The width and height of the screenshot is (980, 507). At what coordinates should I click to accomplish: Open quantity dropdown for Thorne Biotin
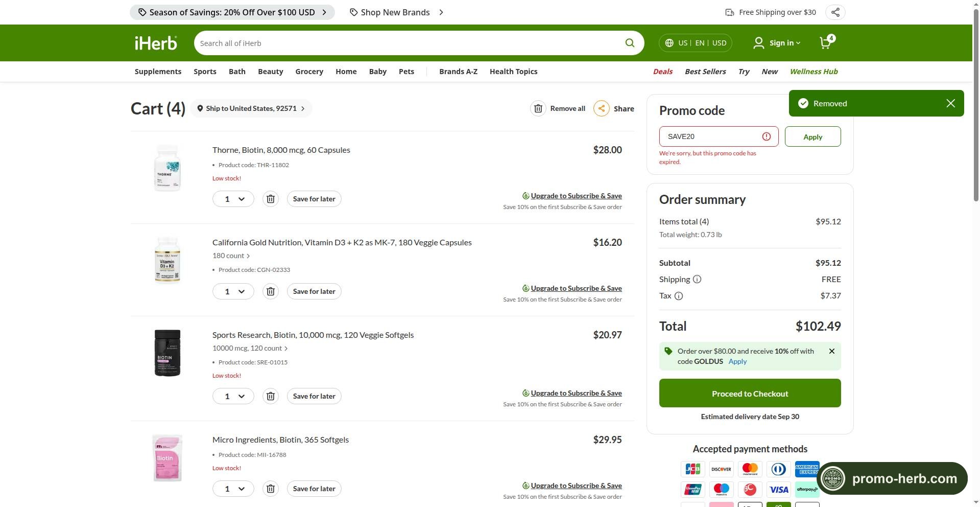[233, 199]
